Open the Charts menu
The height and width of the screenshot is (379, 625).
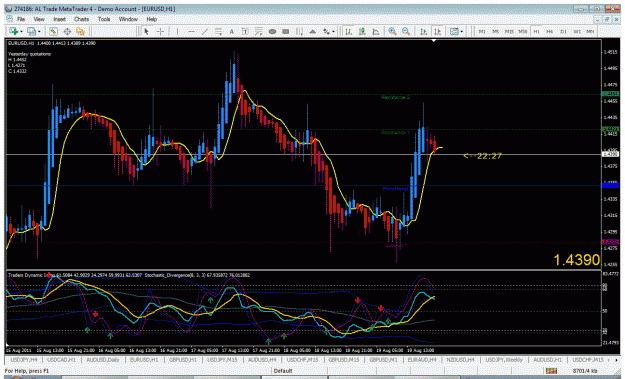[81, 19]
